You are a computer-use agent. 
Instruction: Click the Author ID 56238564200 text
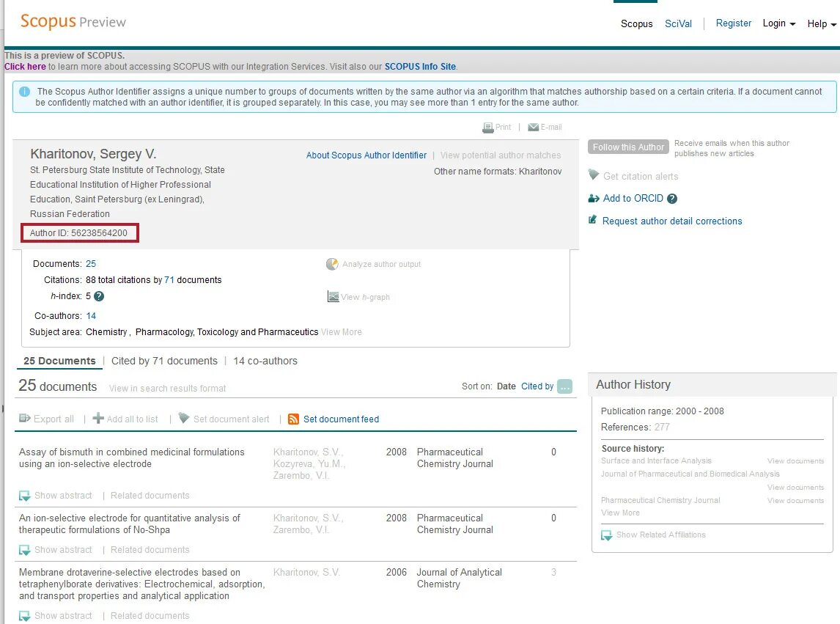pyautogui.click(x=78, y=232)
